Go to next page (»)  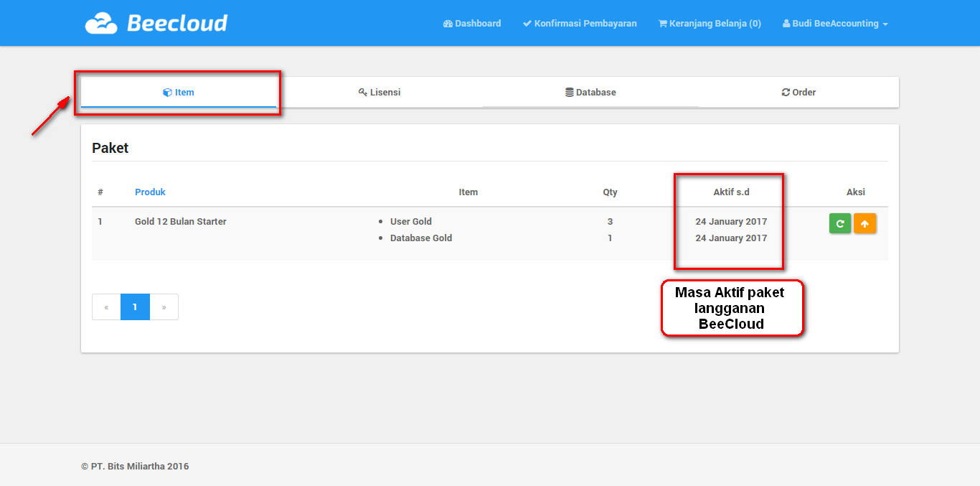pos(164,307)
